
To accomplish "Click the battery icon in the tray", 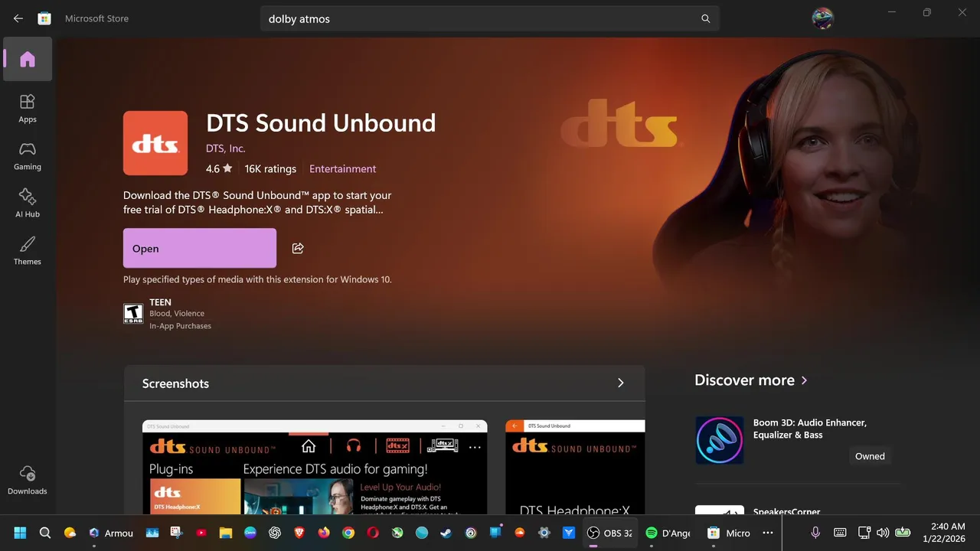I will tap(903, 533).
